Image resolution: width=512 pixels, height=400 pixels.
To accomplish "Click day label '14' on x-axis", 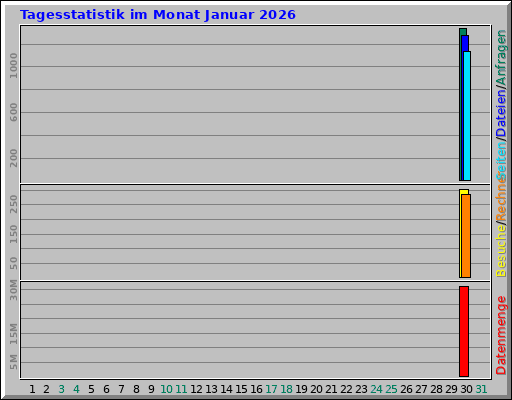I will click(x=226, y=389).
